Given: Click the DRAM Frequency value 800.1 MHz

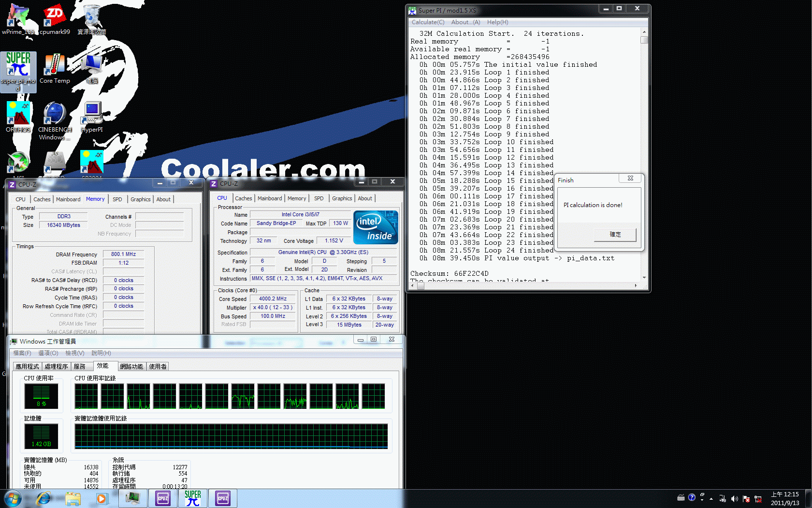Looking at the screenshot, I should pyautogui.click(x=124, y=254).
